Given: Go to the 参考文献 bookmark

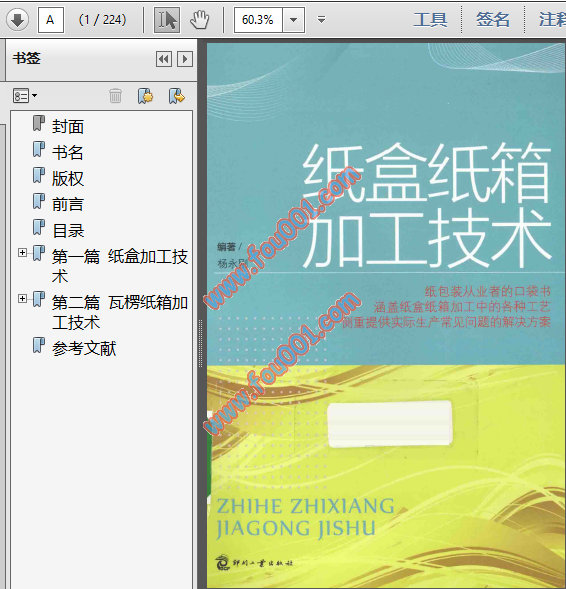Looking at the screenshot, I should (84, 348).
